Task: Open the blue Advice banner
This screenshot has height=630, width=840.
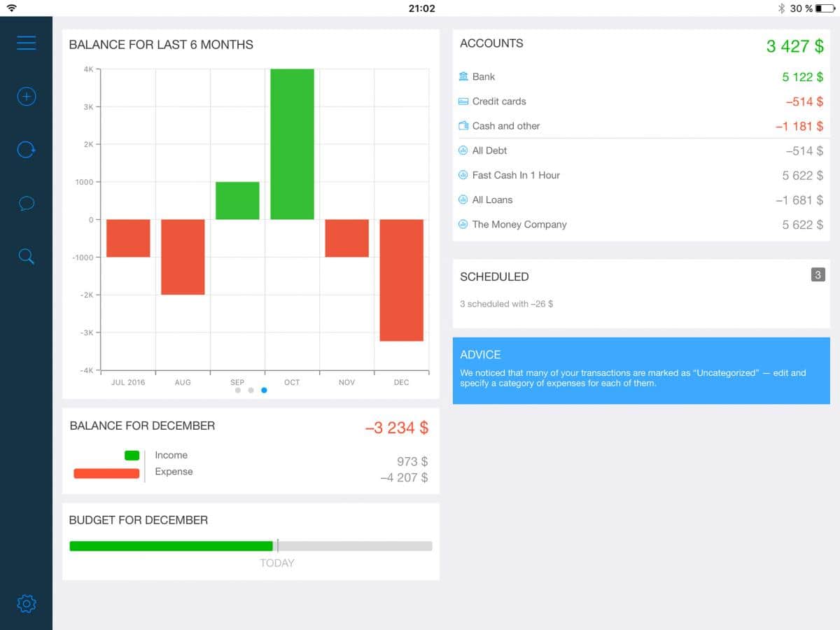Action: click(640, 370)
